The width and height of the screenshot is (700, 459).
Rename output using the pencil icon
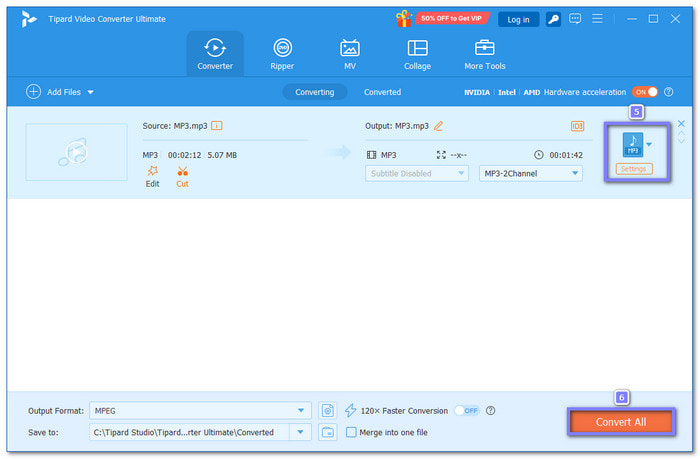(438, 126)
